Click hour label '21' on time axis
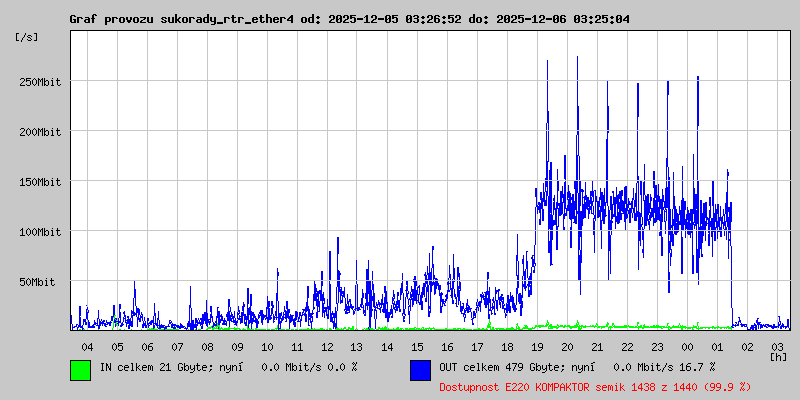The width and height of the screenshot is (800, 400). [597, 347]
